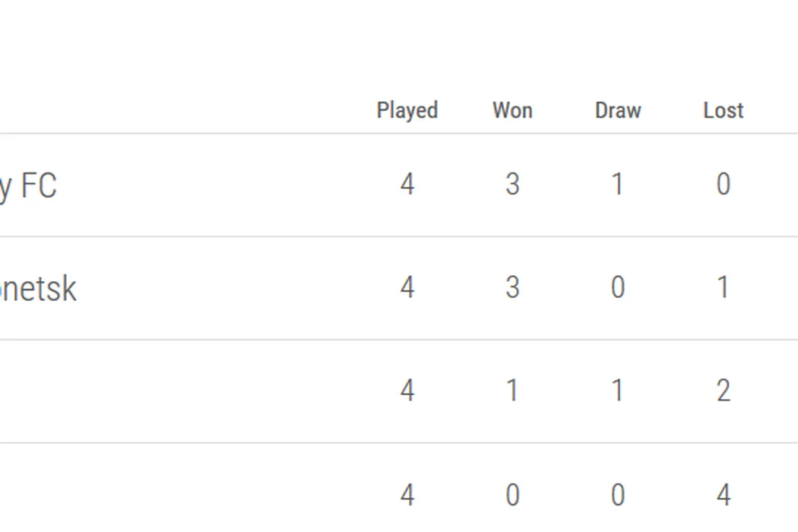Sort standings by the Lost column header
Screen dimensions: 798x532
coord(723,110)
